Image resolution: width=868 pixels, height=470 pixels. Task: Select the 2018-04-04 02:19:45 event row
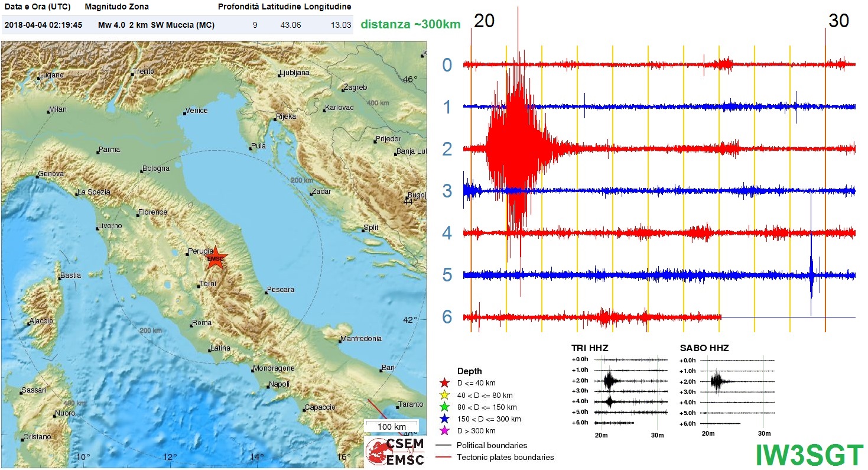click(x=177, y=25)
